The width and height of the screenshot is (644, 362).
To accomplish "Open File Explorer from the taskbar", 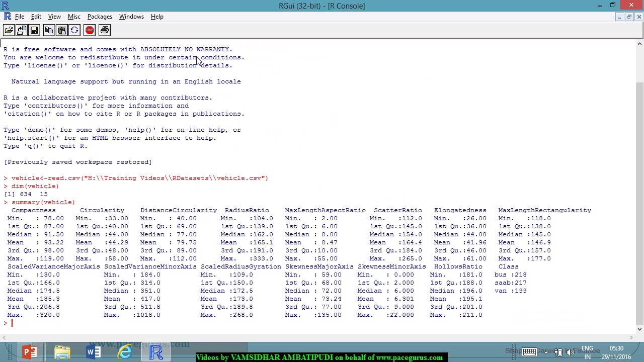I will [62, 352].
